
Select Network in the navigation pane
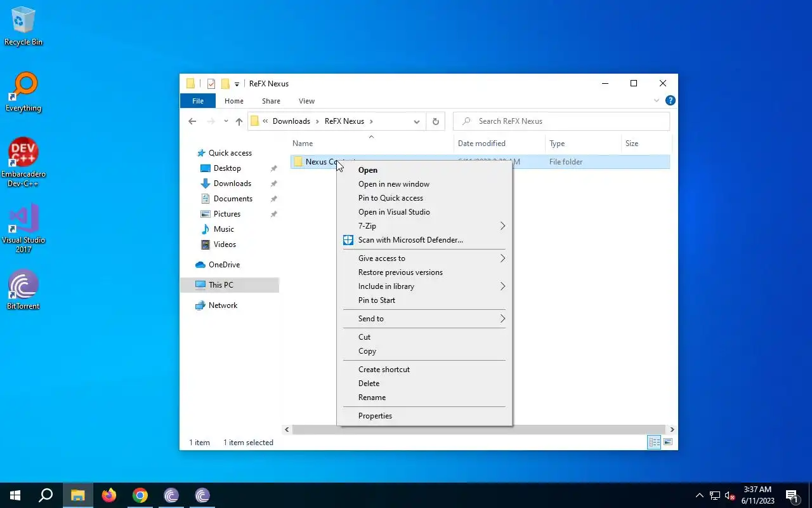point(223,305)
